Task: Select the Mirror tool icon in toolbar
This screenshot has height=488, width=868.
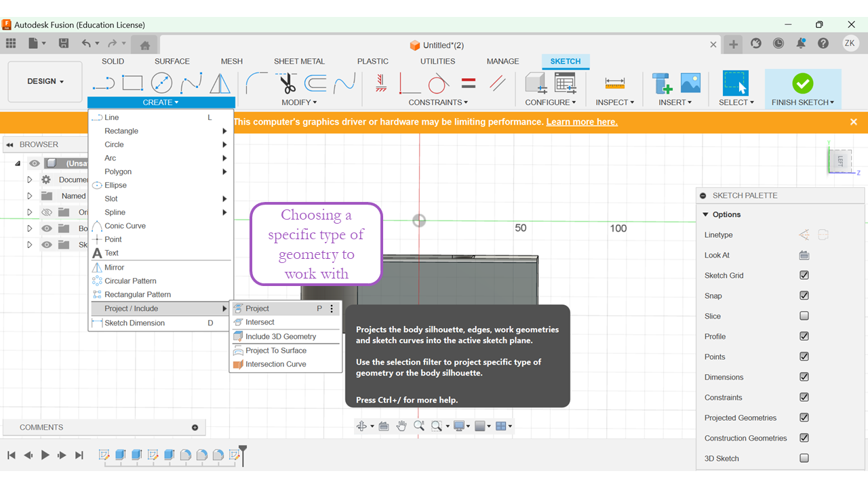Action: point(220,83)
